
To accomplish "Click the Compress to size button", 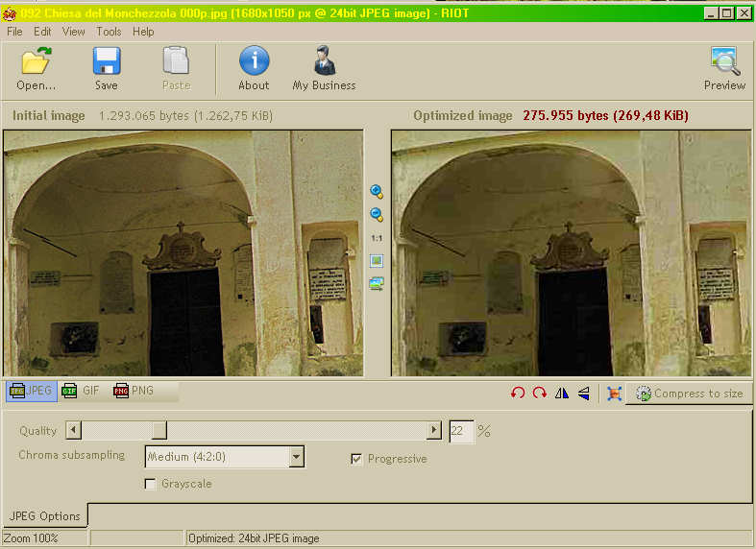I will [690, 394].
